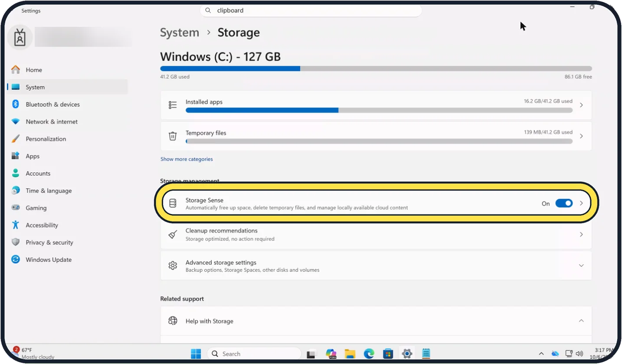The image size is (622, 364).
Task: Click the System breadcrumb link
Action: click(180, 32)
